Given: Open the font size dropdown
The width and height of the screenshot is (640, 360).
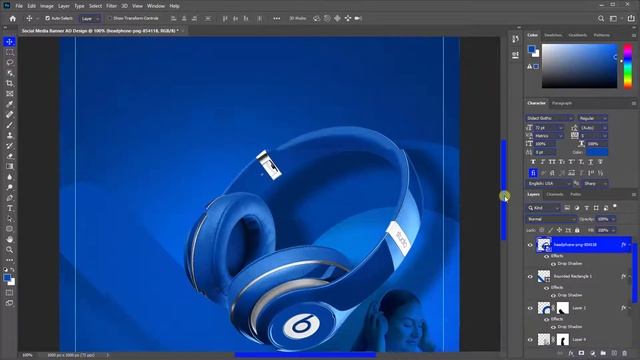Looking at the screenshot, I should point(549,128).
